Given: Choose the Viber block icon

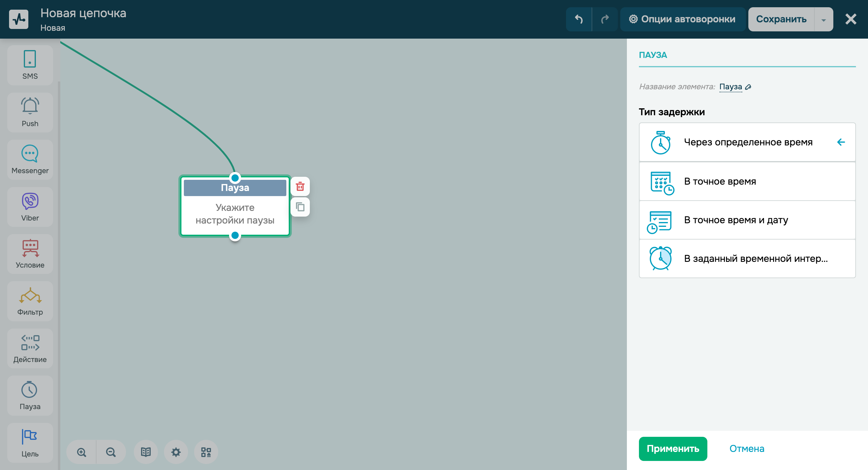Looking at the screenshot, I should [x=30, y=206].
